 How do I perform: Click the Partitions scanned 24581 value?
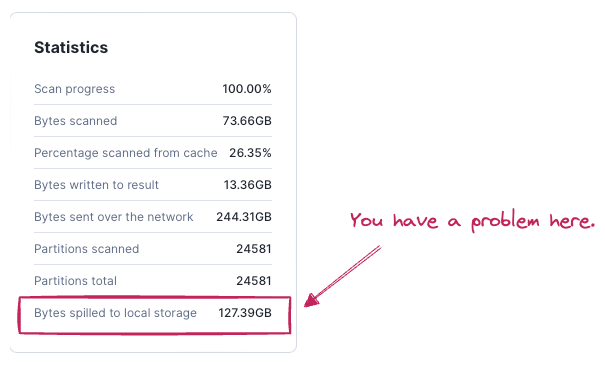pyautogui.click(x=254, y=249)
